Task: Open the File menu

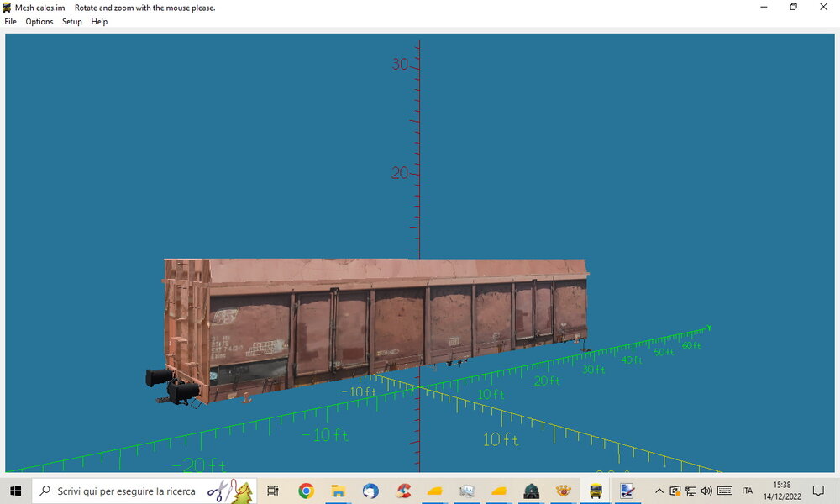Action: 10,22
